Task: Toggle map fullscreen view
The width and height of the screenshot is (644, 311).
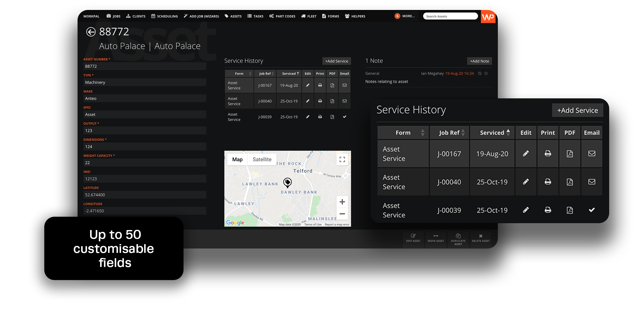Action: [x=342, y=160]
